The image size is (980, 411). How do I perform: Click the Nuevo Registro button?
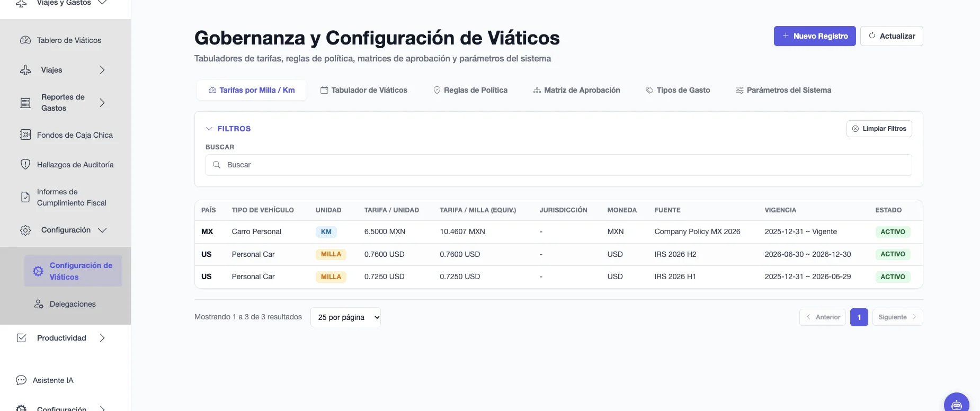click(815, 36)
